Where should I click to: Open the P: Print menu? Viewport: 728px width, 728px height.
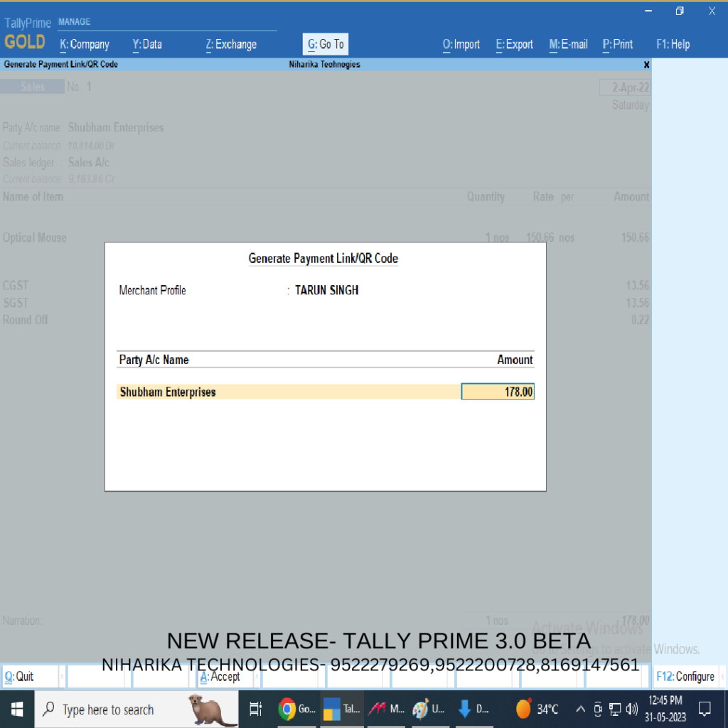(x=618, y=45)
